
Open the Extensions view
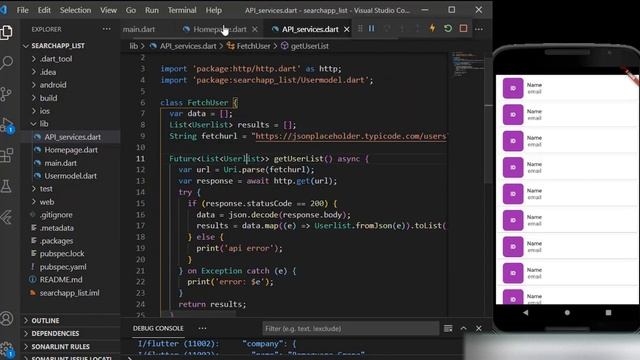[7, 155]
